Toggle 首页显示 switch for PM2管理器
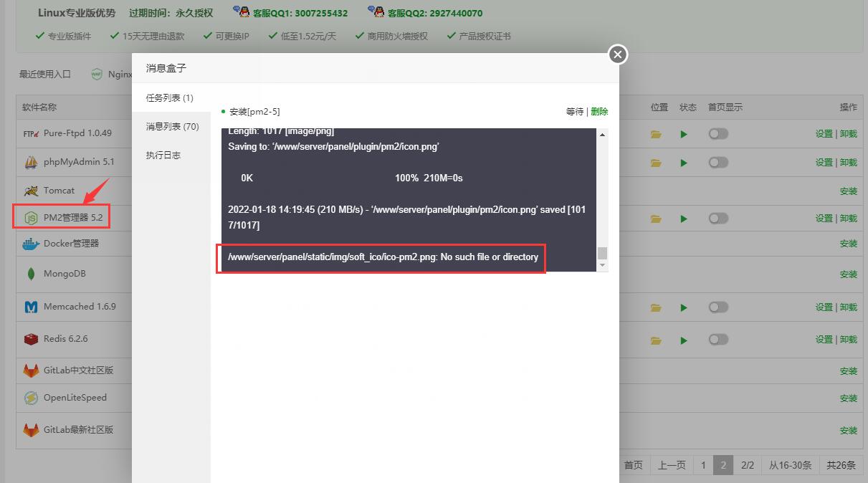Screen dimensions: 868x483 [718, 218]
